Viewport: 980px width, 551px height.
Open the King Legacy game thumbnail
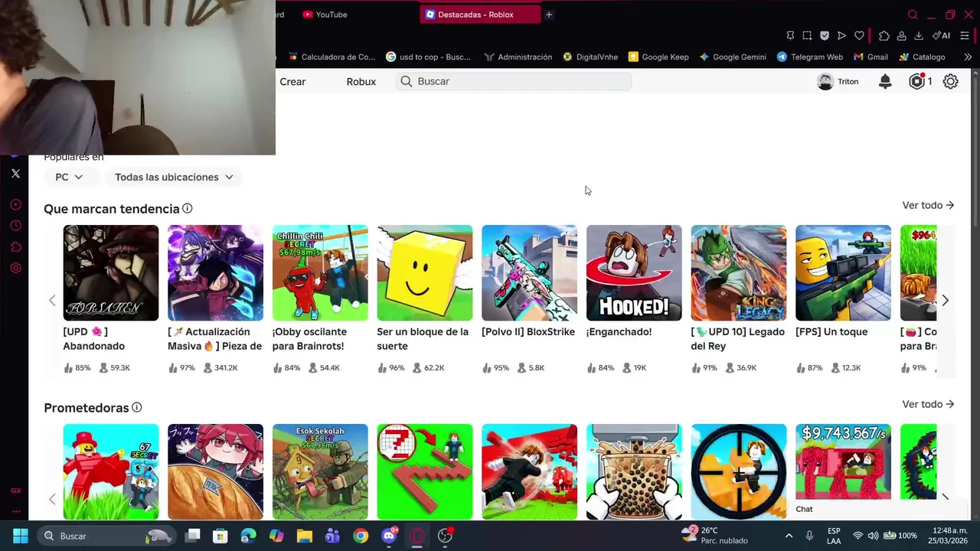(739, 272)
